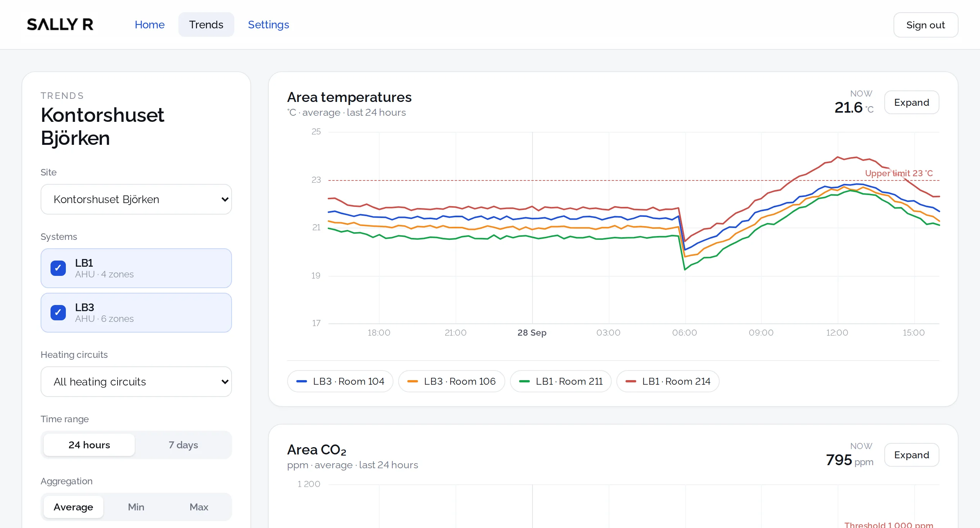Screen dimensions: 980x528
Task: Click the Upper limit 23 °C label
Action: 899,173
